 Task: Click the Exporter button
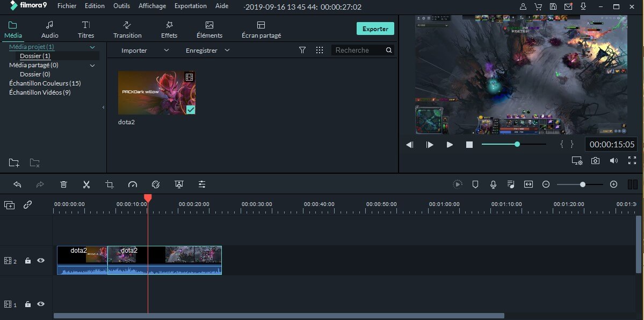[x=375, y=29]
